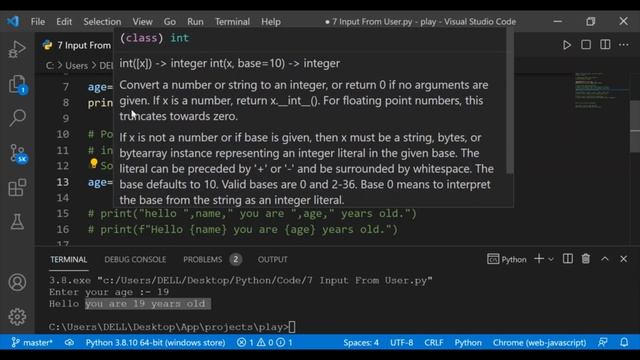Switch to the DEBUG CONSOLE tab
Screen dimensions: 640x360
pyautogui.click(x=135, y=260)
